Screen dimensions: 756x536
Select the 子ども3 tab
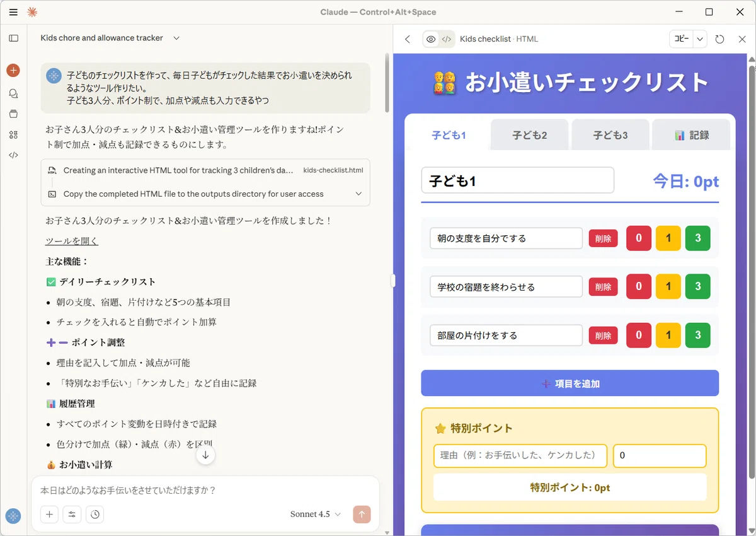(x=610, y=135)
